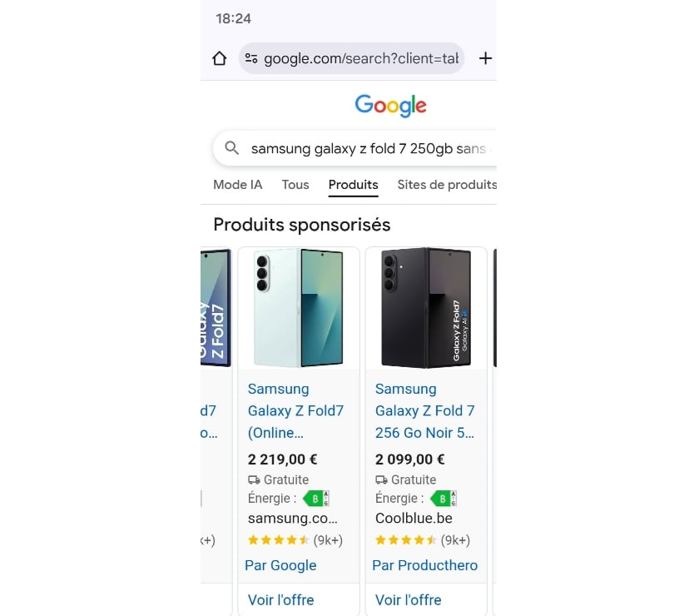Image resolution: width=699 pixels, height=616 pixels.
Task: Tap energy label B for samsung.com offer
Action: point(316,499)
